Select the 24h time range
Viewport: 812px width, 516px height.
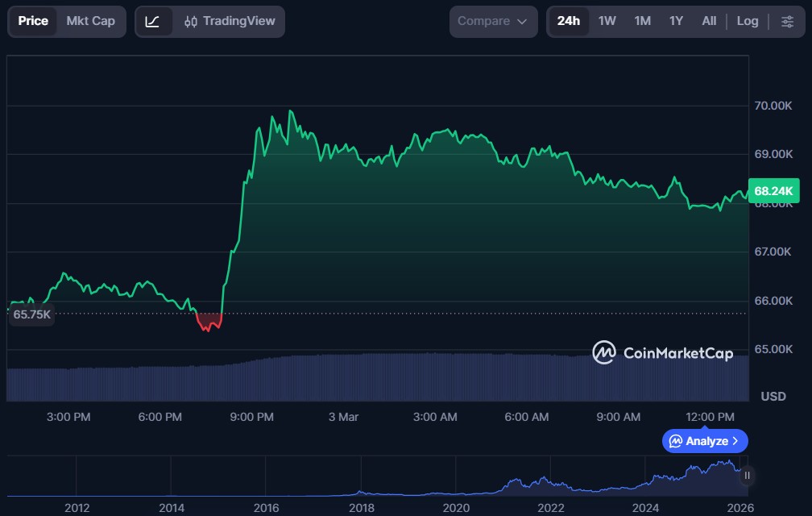[x=568, y=21]
